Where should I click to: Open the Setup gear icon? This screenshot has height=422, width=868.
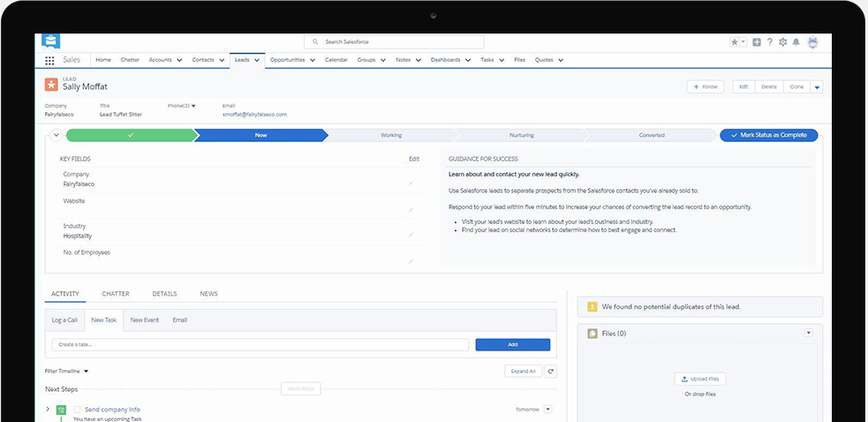(x=782, y=41)
